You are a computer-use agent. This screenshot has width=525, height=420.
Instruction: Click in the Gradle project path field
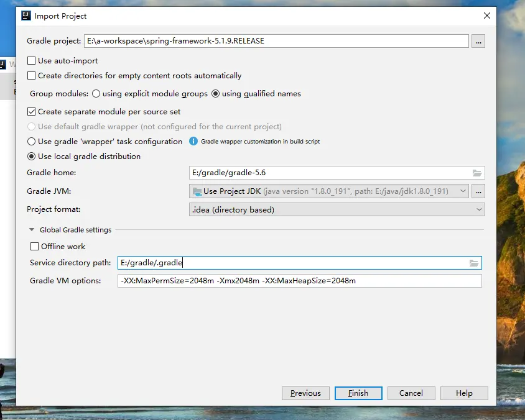click(276, 41)
